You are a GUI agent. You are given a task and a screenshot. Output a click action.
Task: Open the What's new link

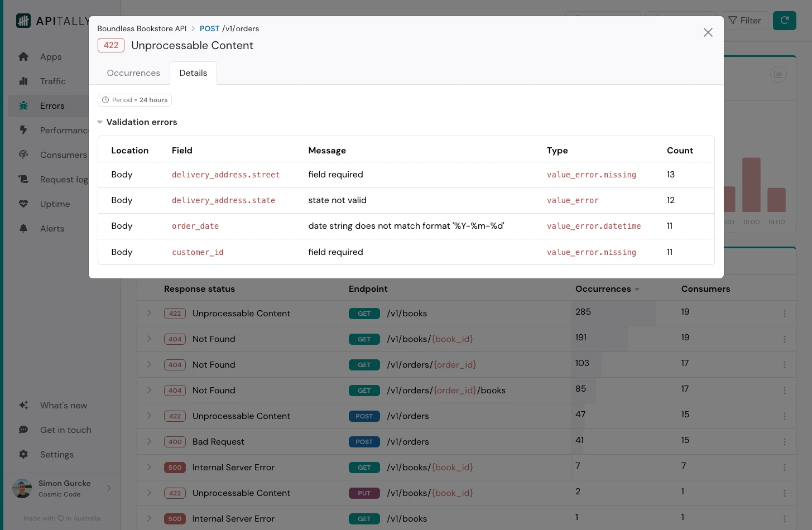tap(64, 405)
